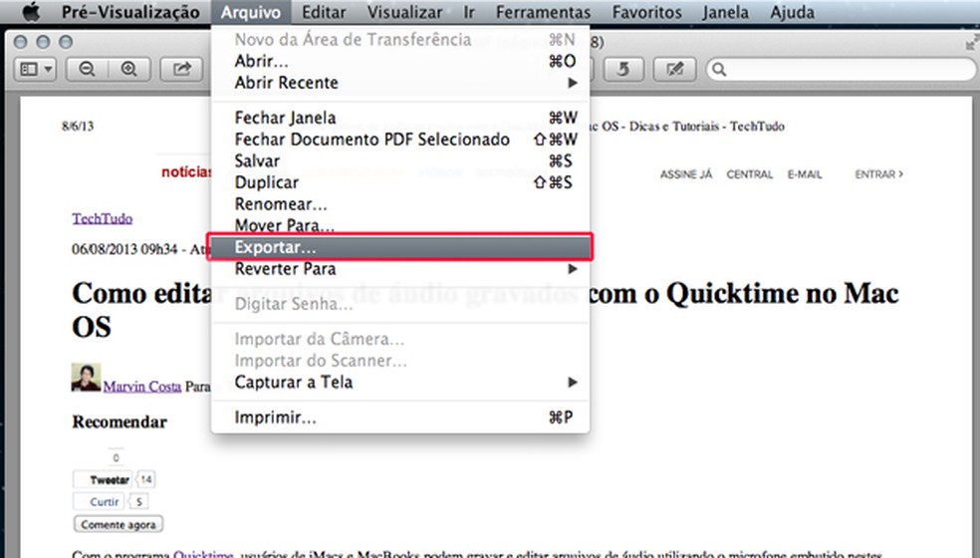Click the zoom in magnifier button
Image resolution: width=980 pixels, height=558 pixels.
[x=129, y=69]
